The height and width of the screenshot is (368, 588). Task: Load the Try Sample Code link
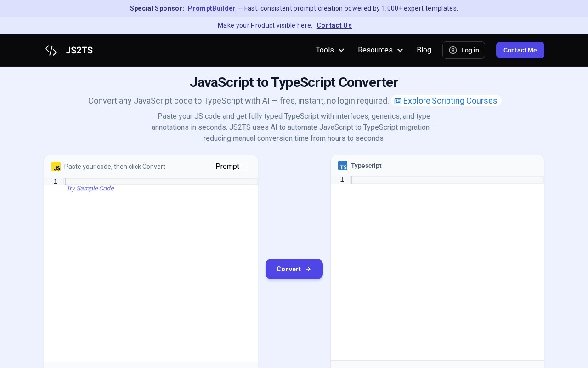(90, 188)
